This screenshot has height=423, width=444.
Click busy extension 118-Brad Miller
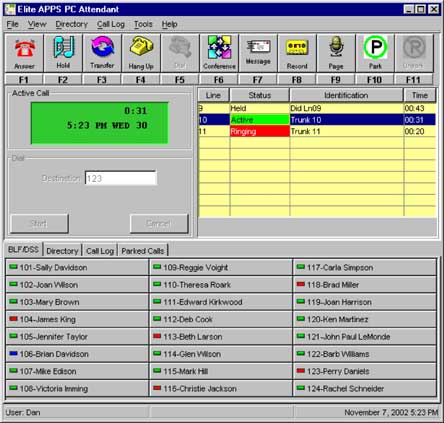pos(365,285)
